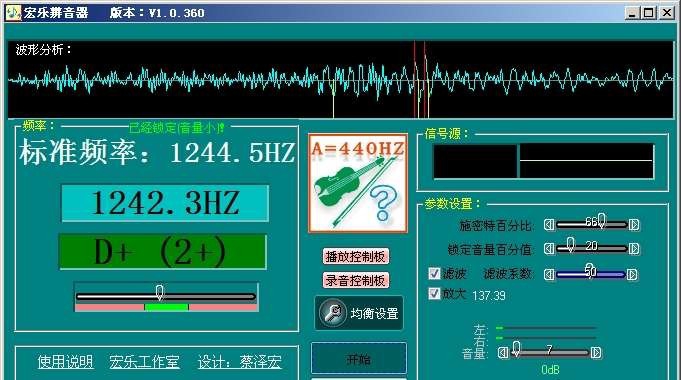Toggle the 放大 amplify checkbox
Viewport: 681px width, 380px height.
point(434,294)
